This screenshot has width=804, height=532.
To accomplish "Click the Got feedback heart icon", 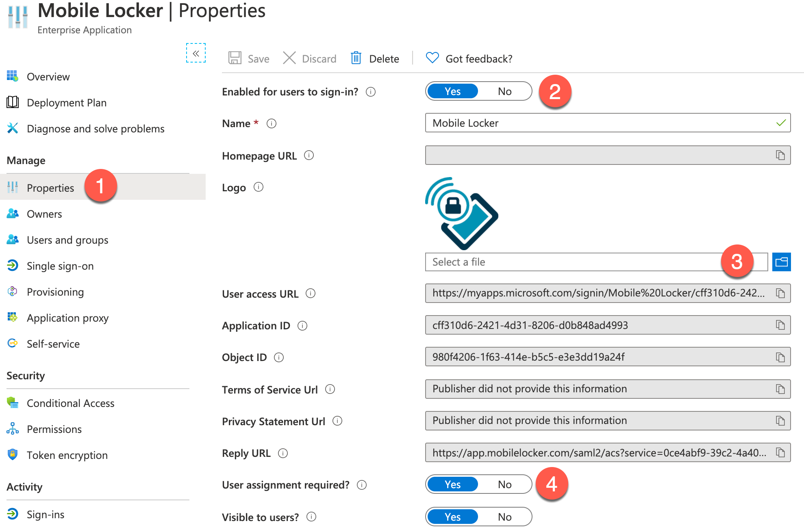I will pyautogui.click(x=432, y=58).
